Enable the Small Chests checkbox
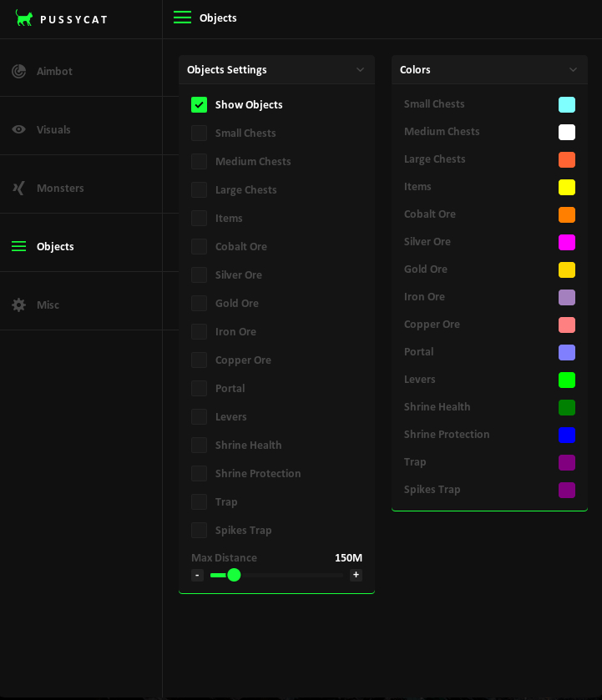The width and height of the screenshot is (602, 700). coord(199,133)
